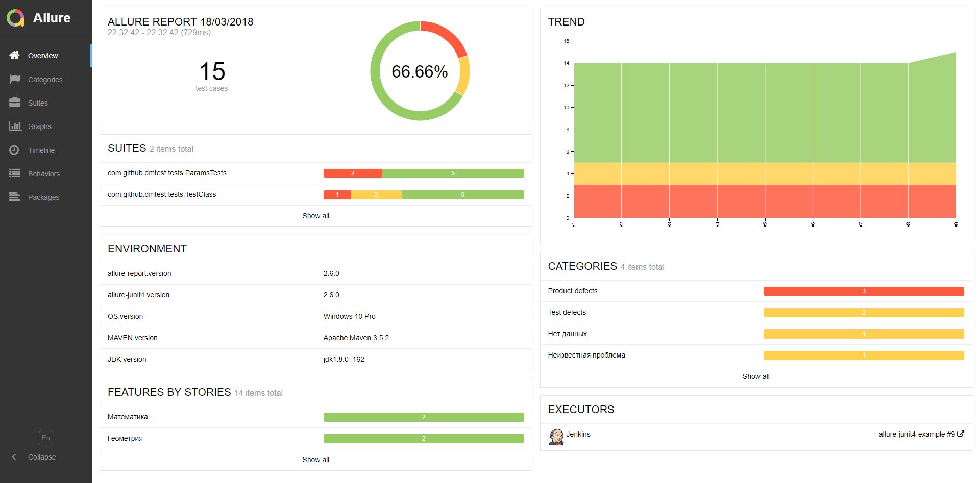Click the green passed bar of TestClass
Viewport: 980px width, 483px height.
[463, 195]
